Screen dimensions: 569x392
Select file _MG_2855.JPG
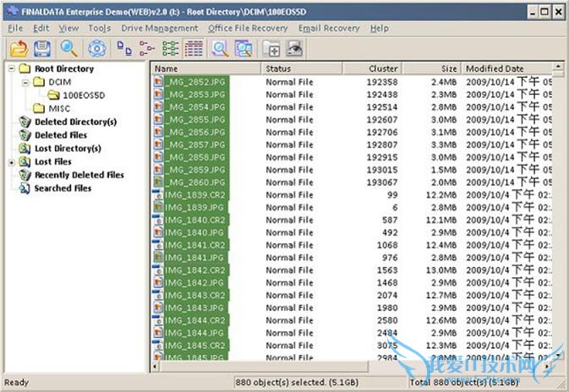[197, 120]
